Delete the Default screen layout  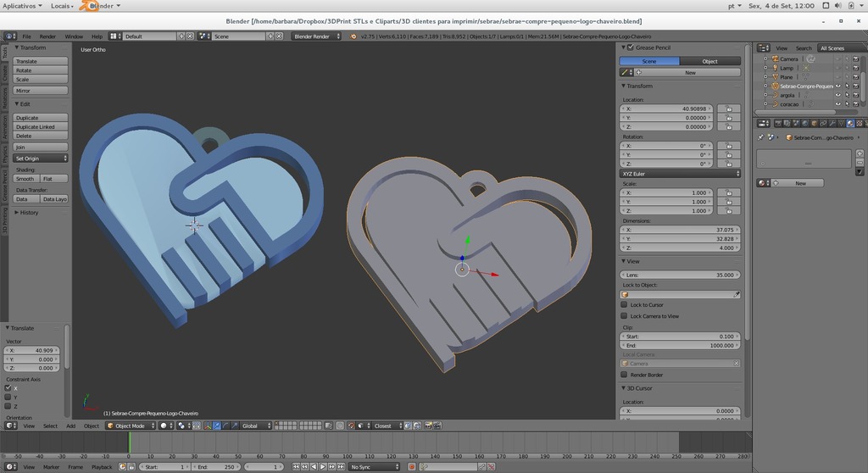tap(190, 36)
